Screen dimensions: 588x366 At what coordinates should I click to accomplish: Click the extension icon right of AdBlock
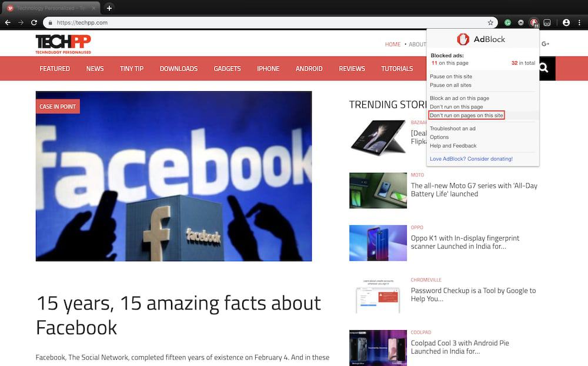[547, 22]
